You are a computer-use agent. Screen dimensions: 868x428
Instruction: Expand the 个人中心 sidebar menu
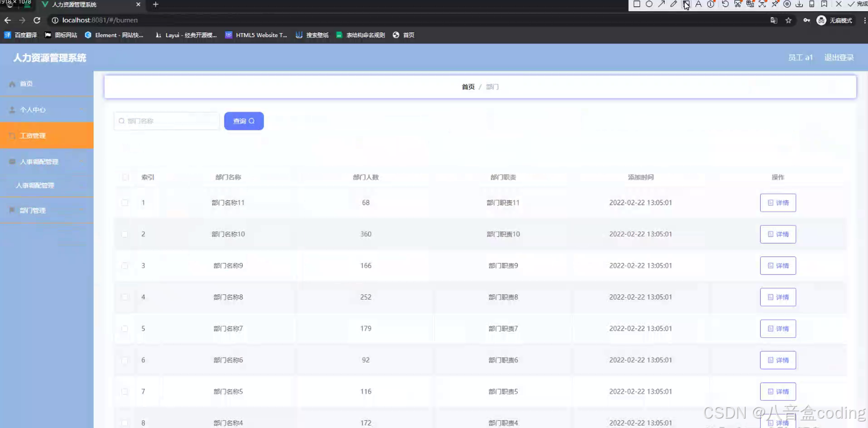coord(47,110)
